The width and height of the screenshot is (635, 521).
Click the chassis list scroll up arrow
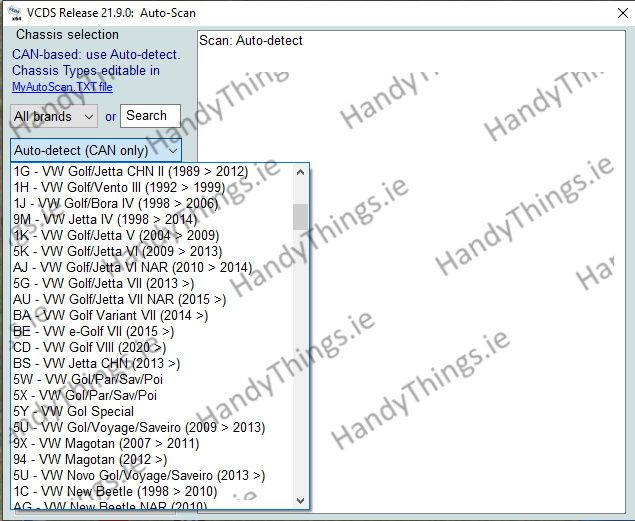[x=300, y=172]
